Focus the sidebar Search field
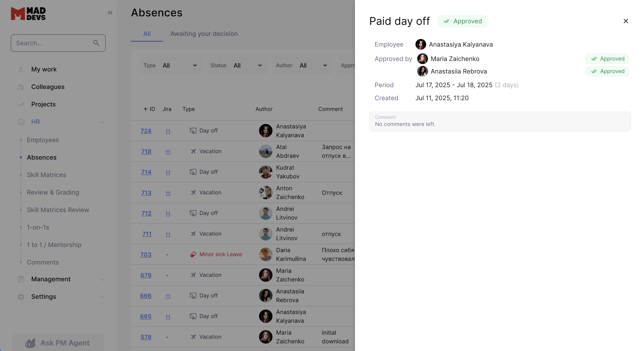644x351 pixels. [58, 43]
